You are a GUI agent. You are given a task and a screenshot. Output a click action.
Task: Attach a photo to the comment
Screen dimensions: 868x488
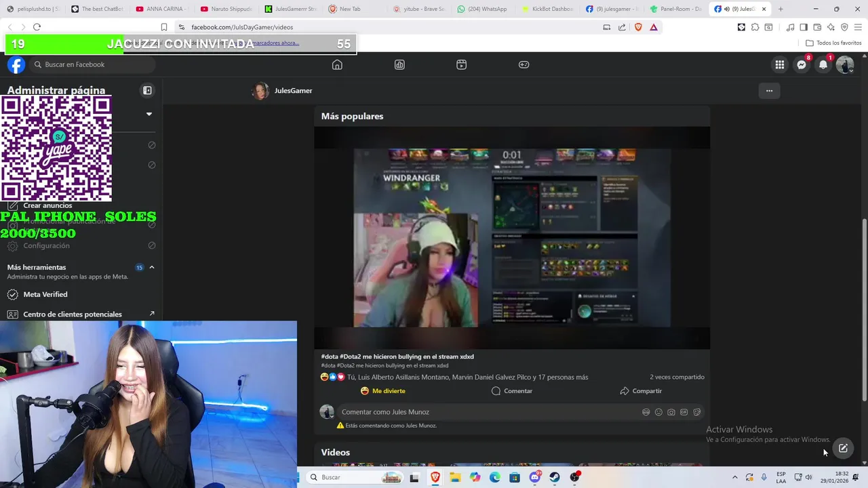point(671,412)
